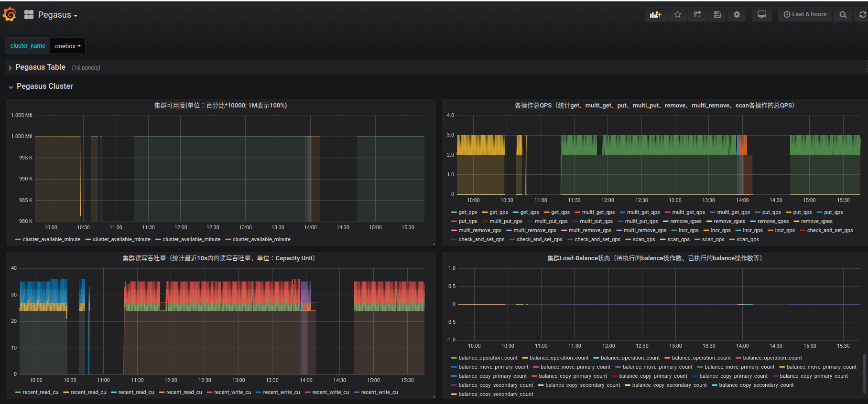
Task: Open the 集群Load-Balance状态 panel title menu
Action: click(654, 258)
